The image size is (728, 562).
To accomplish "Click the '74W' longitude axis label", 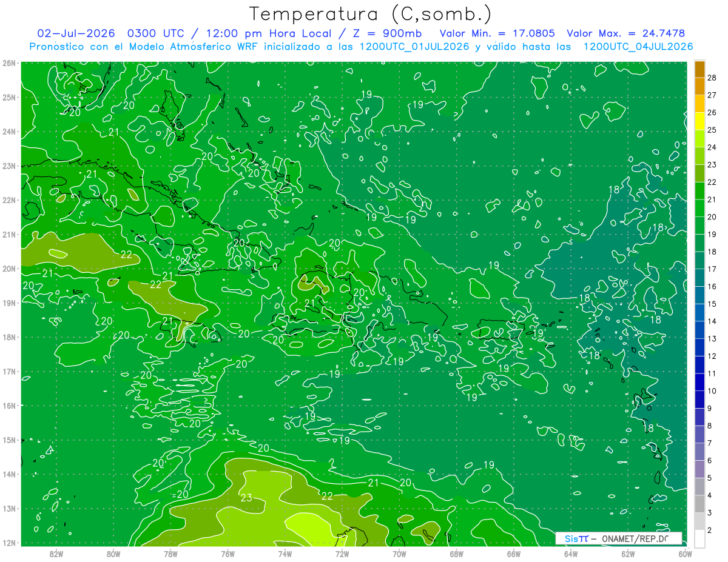I will pyautogui.click(x=285, y=554).
